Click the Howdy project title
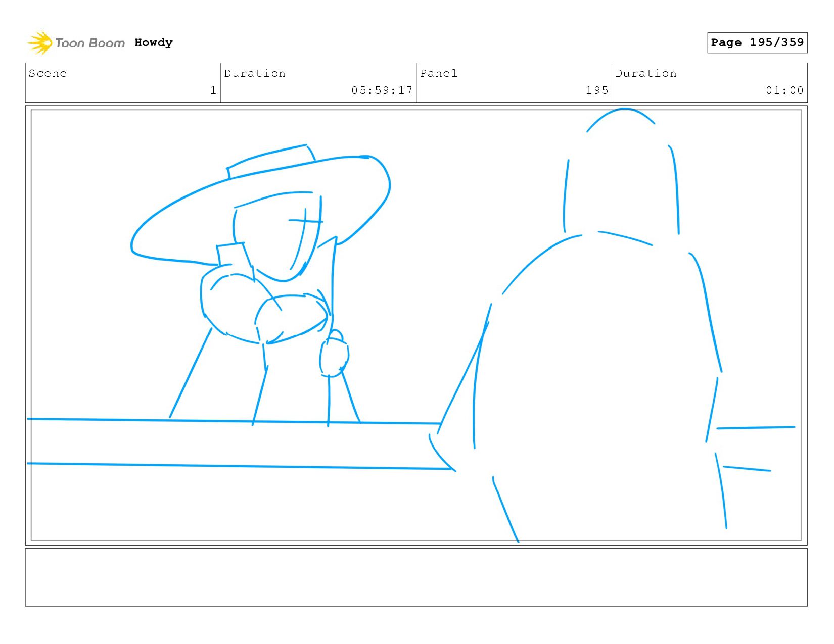This screenshot has width=834, height=644. pyautogui.click(x=154, y=43)
